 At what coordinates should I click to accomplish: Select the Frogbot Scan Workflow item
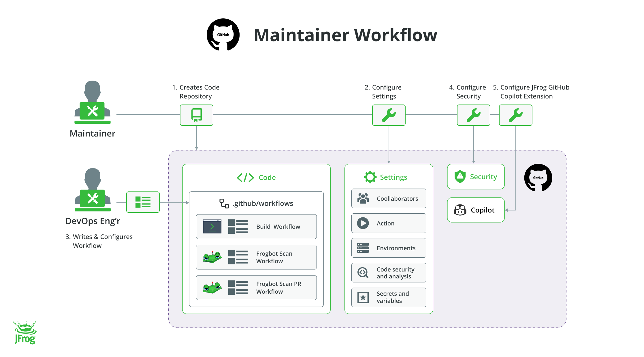pos(256,257)
